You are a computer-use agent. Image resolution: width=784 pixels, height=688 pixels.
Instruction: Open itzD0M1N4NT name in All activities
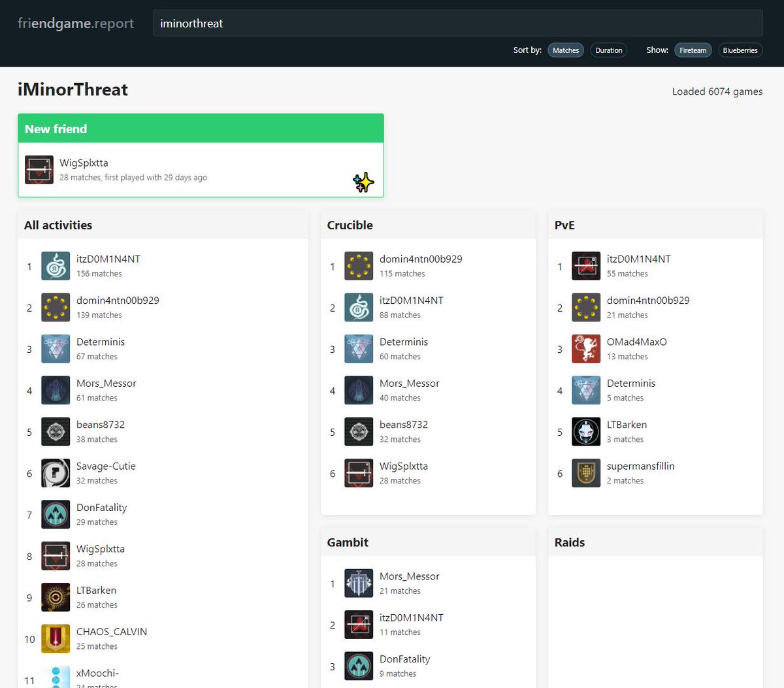point(108,259)
